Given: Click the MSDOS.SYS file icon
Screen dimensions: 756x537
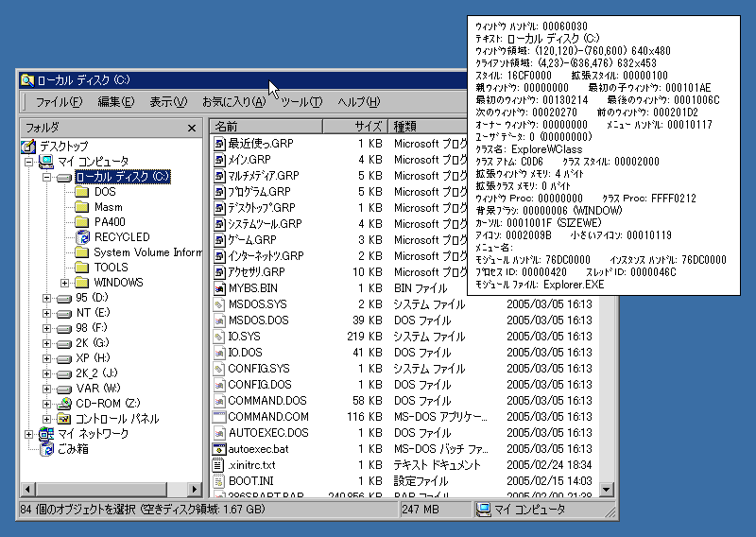Looking at the screenshot, I should (219, 304).
